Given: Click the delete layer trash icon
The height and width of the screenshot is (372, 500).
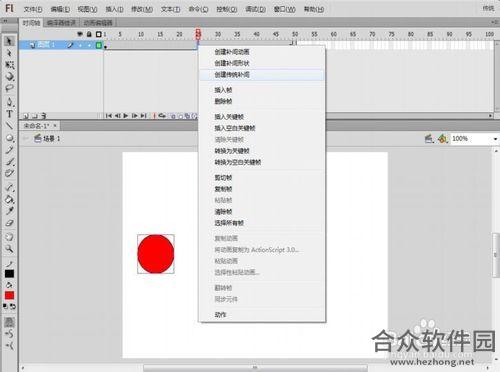Looking at the screenshot, I should click(x=44, y=116).
